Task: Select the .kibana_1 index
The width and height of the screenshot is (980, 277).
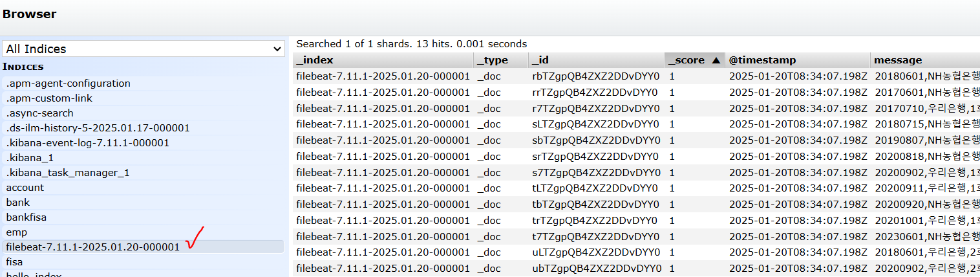Action: 30,158
